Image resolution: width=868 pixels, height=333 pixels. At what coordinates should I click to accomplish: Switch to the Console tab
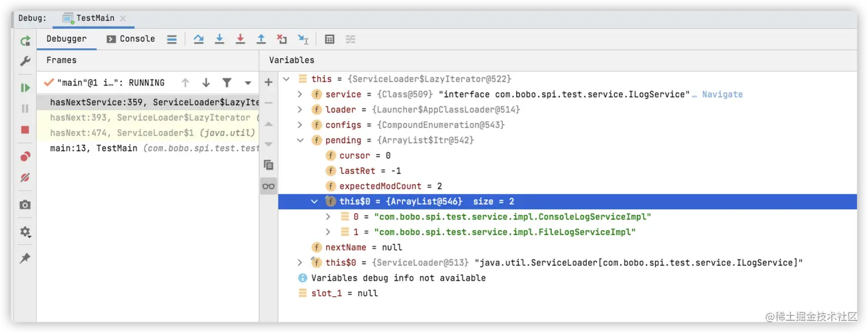click(131, 39)
